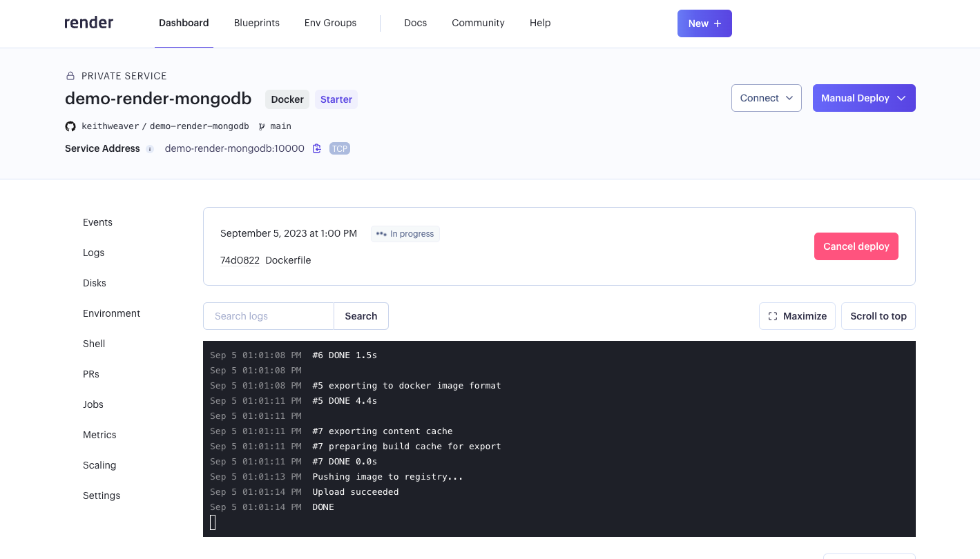
Task: Click the copy service address icon
Action: point(317,148)
